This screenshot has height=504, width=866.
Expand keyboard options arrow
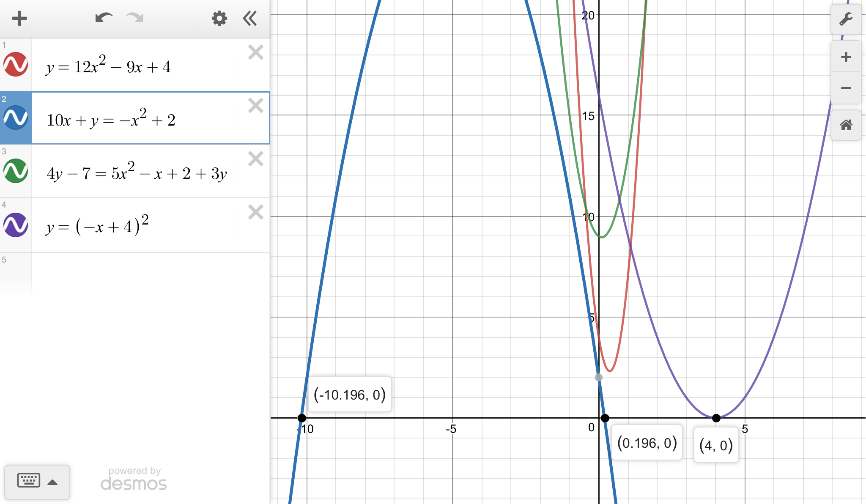52,482
